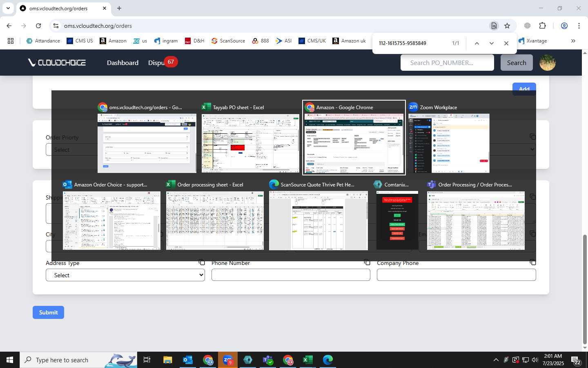The image size is (588, 368).
Task: Click the blue Add button
Action: click(524, 89)
